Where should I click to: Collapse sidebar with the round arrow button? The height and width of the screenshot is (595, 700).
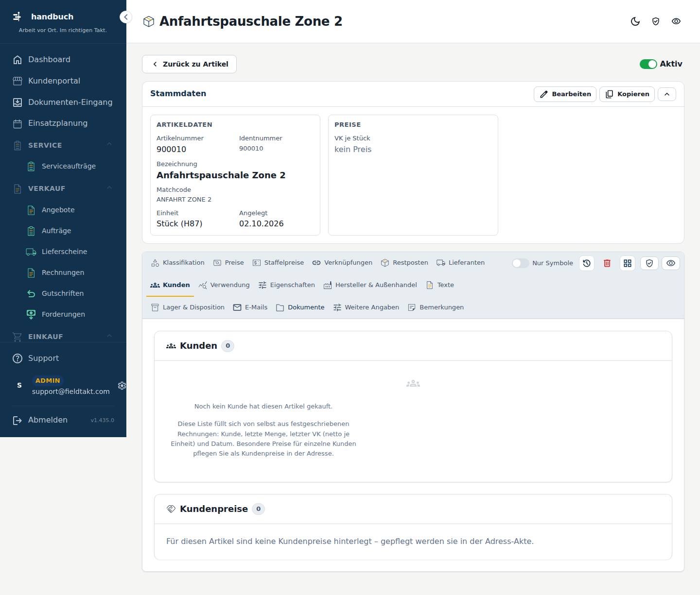click(x=126, y=17)
